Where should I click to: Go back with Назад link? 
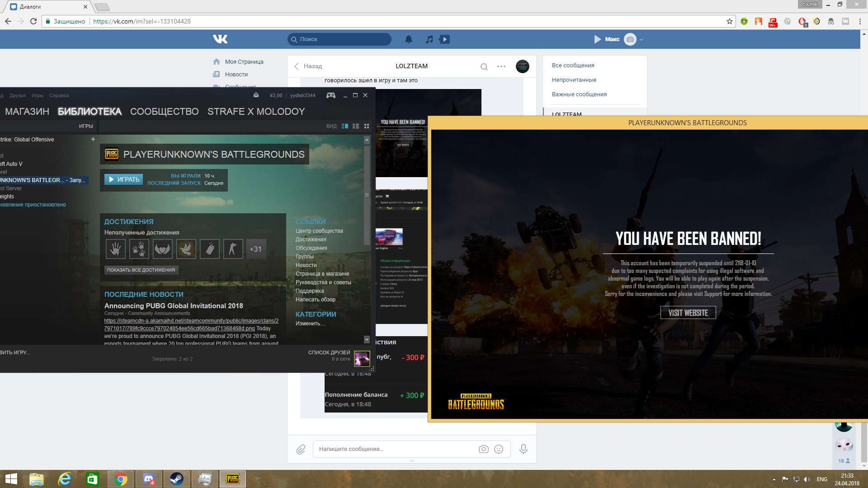[308, 66]
